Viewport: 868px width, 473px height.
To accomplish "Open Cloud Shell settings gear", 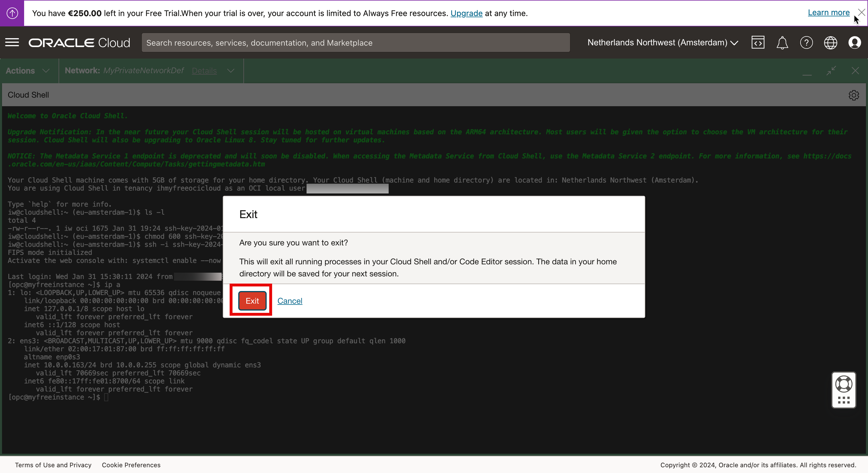I will click(854, 95).
